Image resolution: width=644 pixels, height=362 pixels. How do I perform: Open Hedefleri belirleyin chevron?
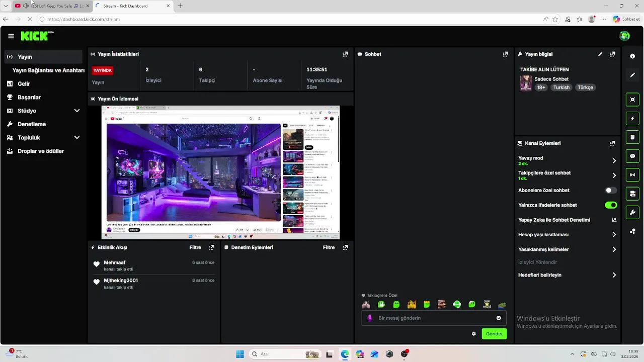tap(614, 275)
